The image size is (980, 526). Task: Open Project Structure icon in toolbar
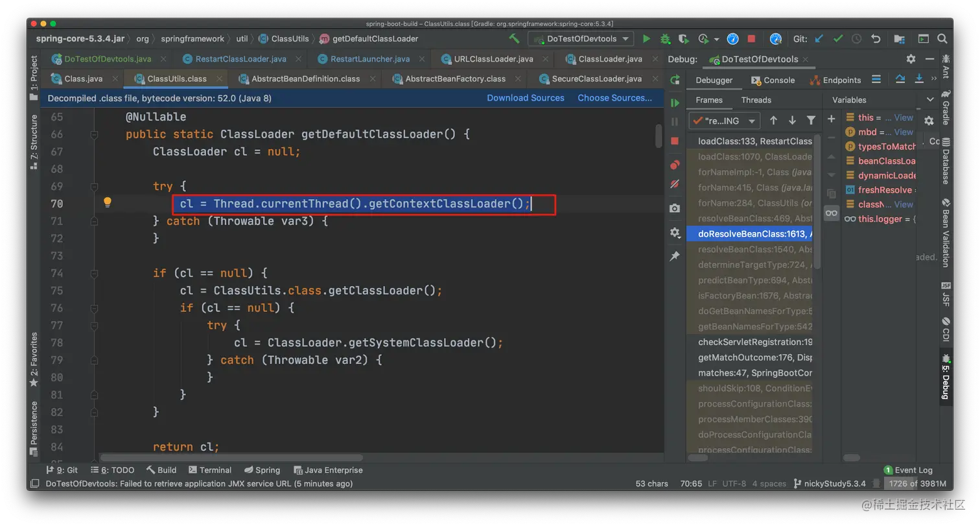tap(899, 39)
